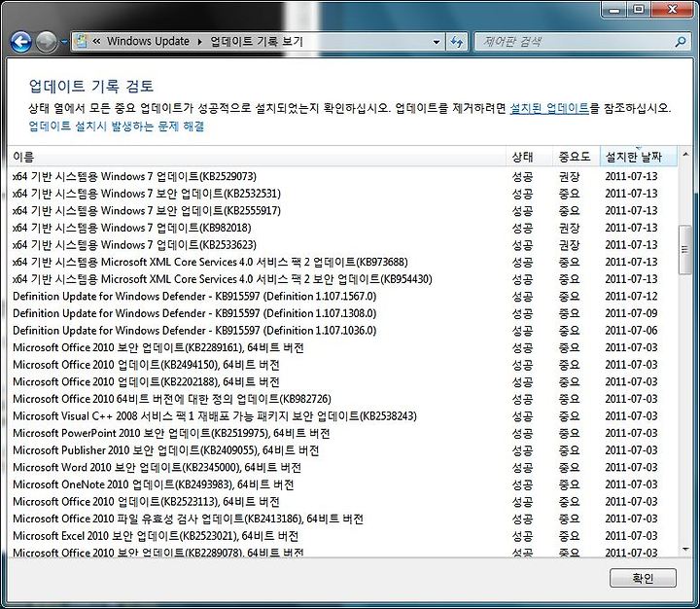
Task: Sort by the 설치한 날짜 column header
Action: coord(639,157)
